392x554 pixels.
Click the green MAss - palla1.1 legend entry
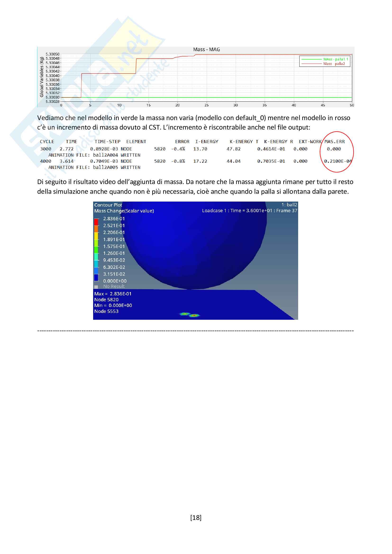click(335, 59)
